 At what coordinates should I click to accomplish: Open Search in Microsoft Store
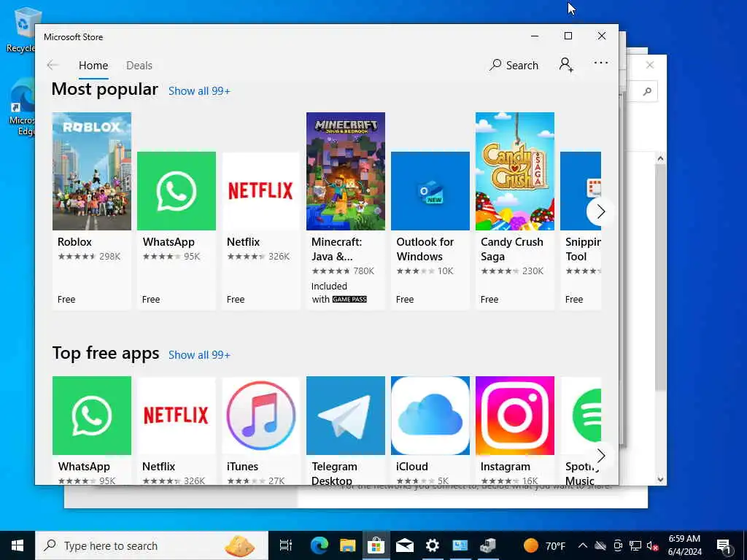click(x=514, y=65)
